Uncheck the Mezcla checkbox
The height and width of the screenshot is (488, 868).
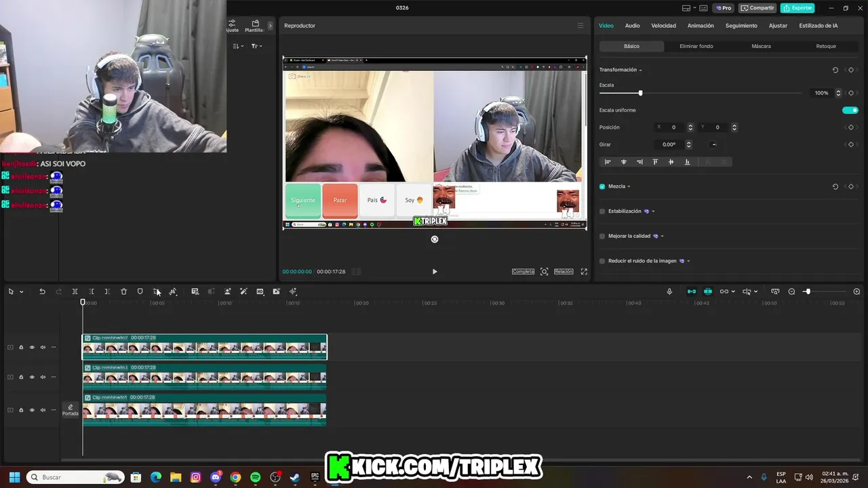tap(602, 186)
